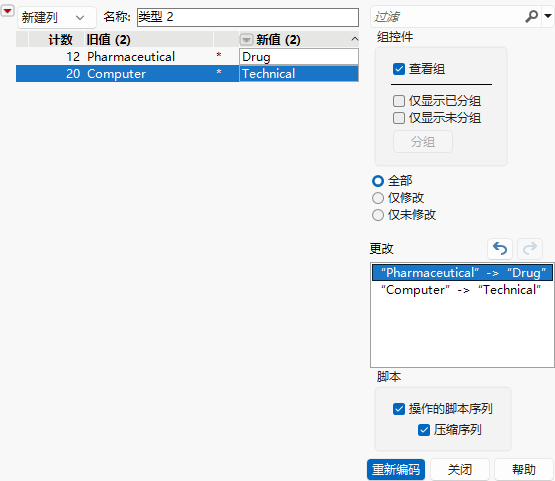Click the 重新编码 button

tap(396, 470)
